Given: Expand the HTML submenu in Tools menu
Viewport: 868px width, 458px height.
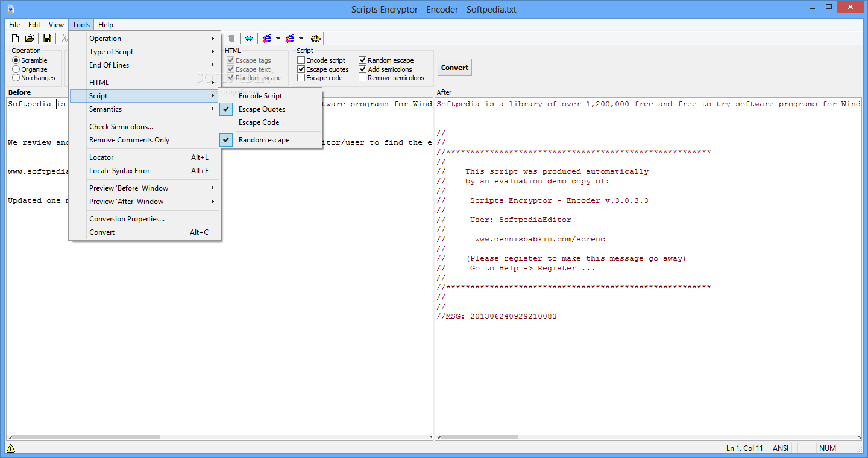Looking at the screenshot, I should 145,83.
